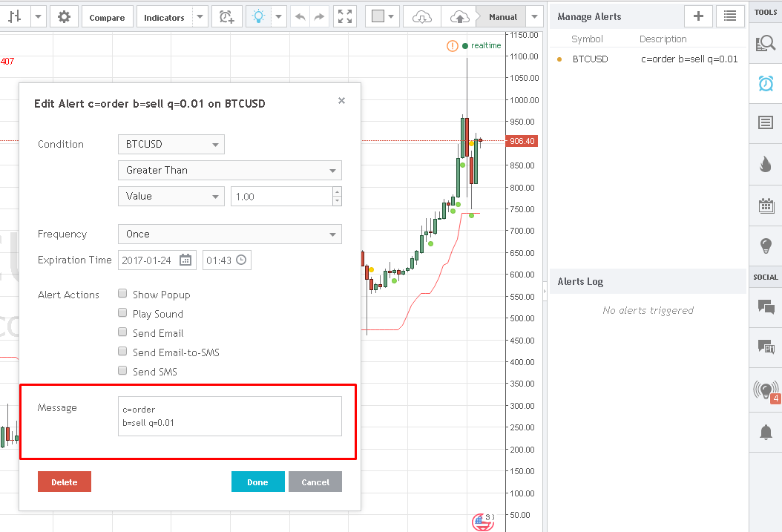Enable Send Email for this alert
Image resolution: width=782 pixels, height=532 pixels.
(122, 332)
